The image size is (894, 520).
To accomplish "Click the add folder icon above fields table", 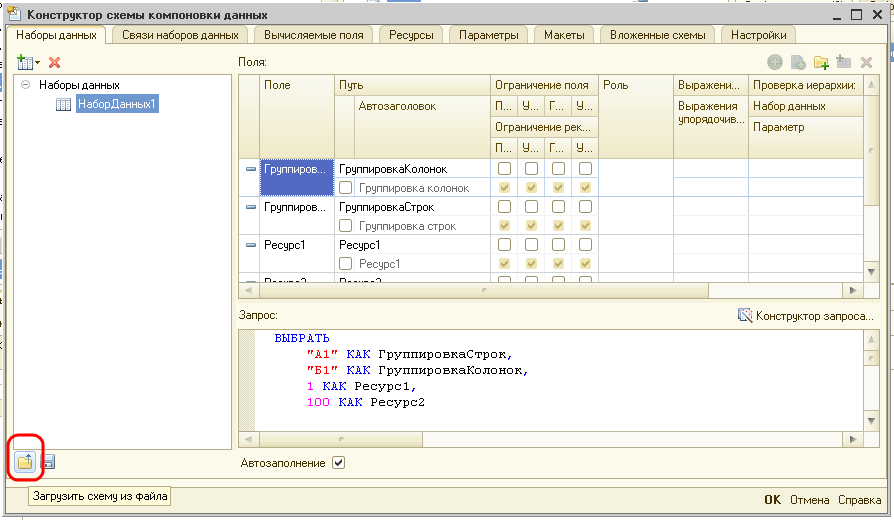I will click(821, 62).
